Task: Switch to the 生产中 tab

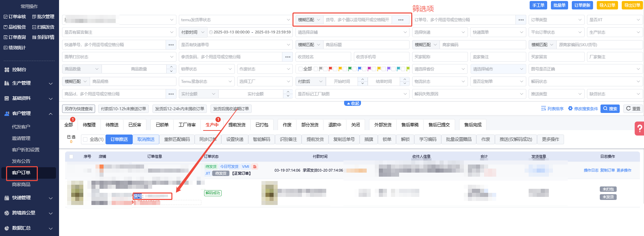Action: point(212,125)
